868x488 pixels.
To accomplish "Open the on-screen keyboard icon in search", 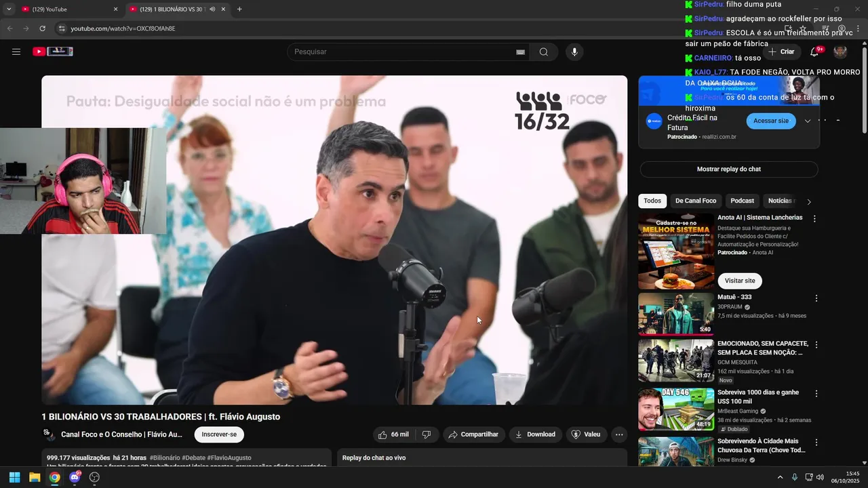I will [520, 52].
